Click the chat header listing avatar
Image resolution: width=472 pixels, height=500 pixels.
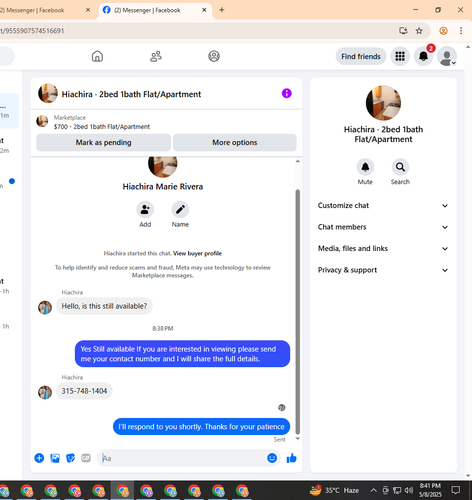[48, 93]
